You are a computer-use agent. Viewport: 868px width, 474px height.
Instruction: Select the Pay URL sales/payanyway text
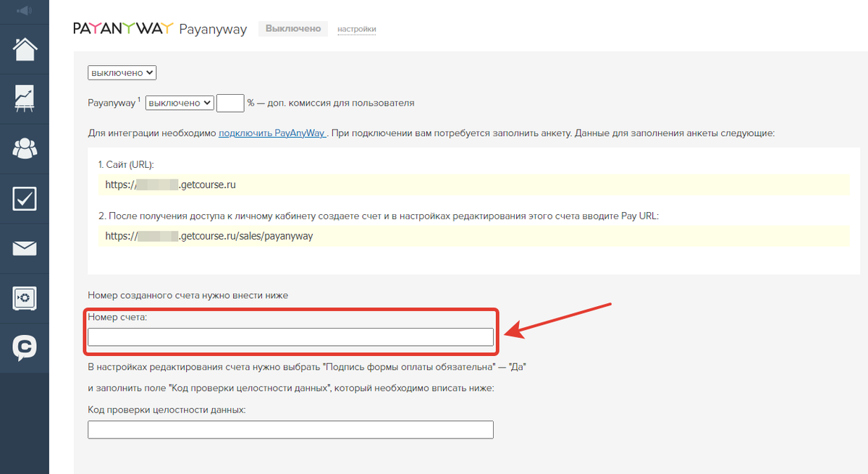point(208,236)
